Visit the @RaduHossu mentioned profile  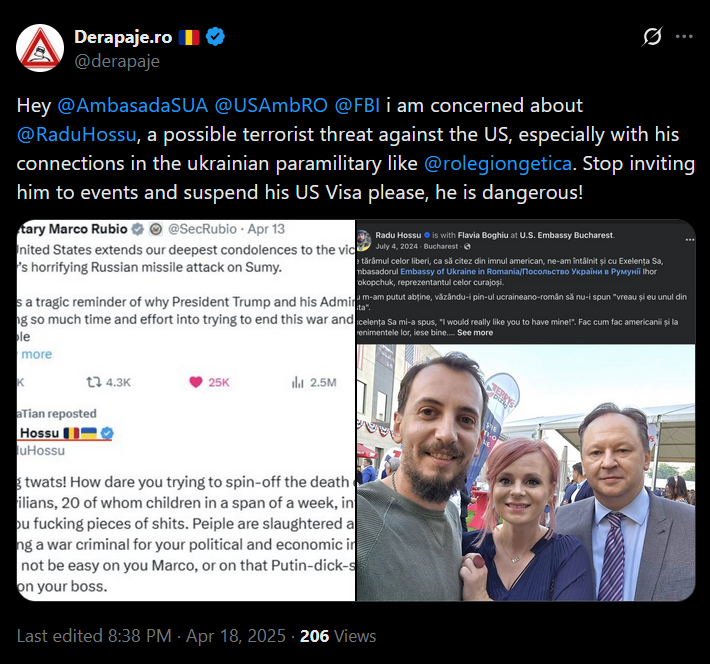77,135
